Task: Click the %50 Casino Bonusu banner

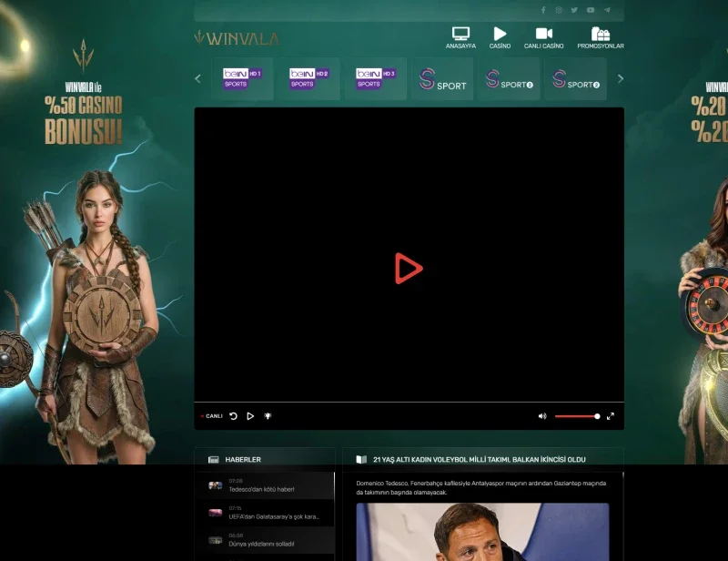Action: (84, 120)
